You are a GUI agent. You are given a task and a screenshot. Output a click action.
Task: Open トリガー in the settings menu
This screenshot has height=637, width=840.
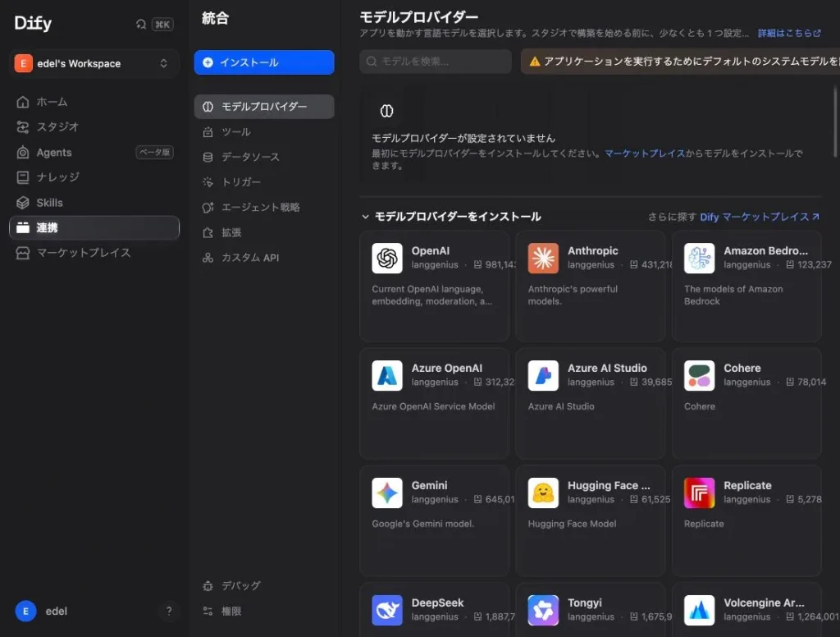264,182
